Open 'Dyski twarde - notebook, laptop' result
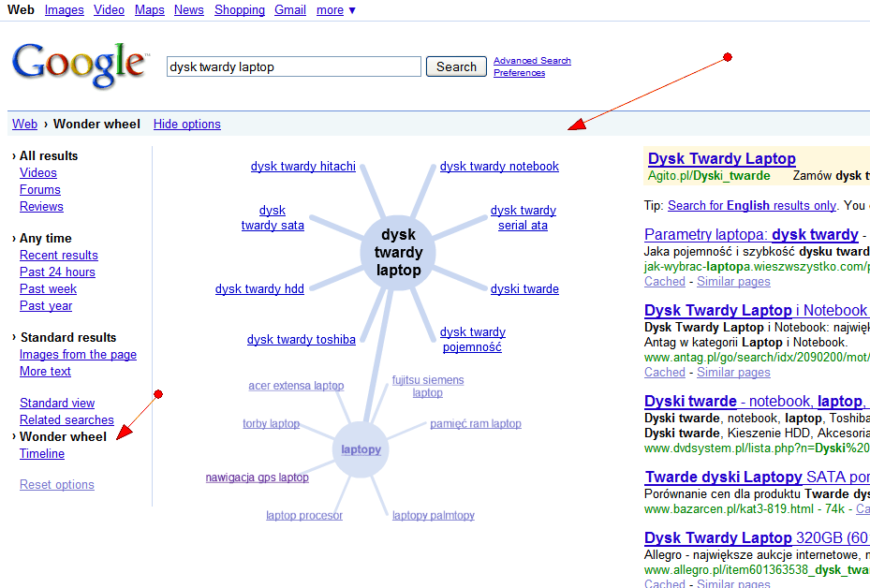Viewport: 870px width, 588px height. point(755,401)
